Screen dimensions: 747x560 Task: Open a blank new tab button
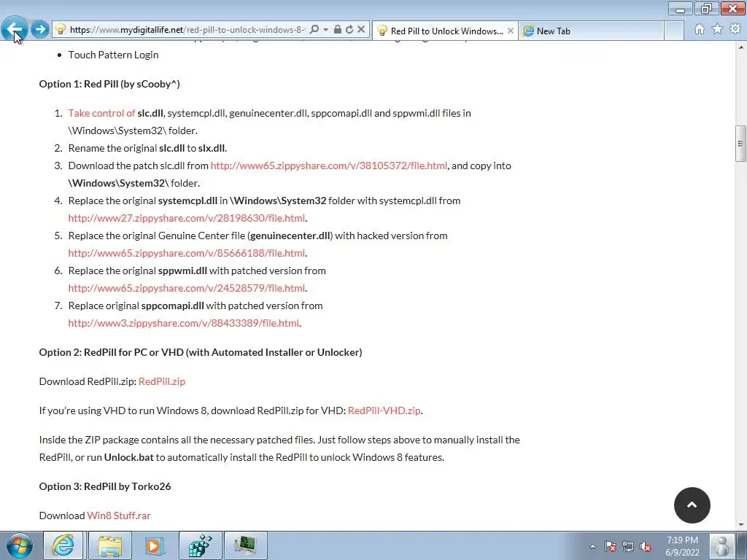pyautogui.click(x=673, y=31)
